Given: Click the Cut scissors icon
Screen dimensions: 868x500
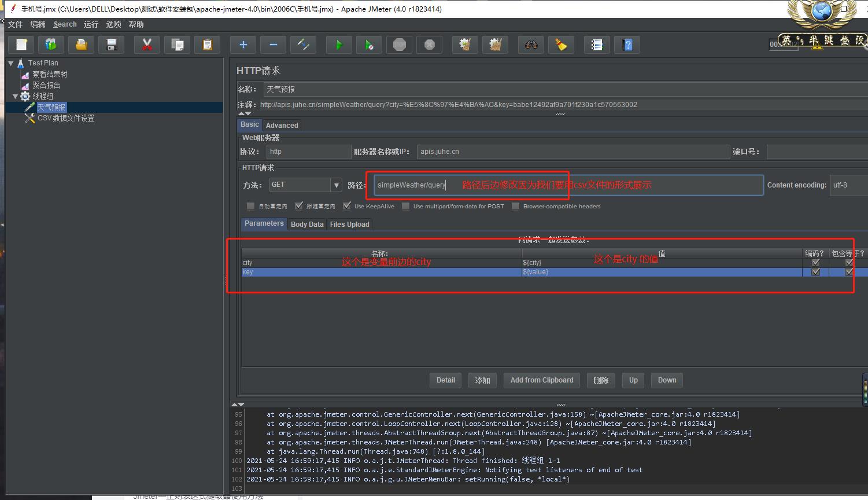Looking at the screenshot, I should pyautogui.click(x=147, y=45).
